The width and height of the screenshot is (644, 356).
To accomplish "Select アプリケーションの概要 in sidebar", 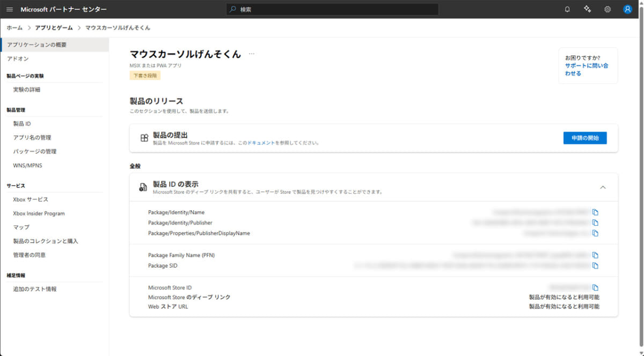I will click(55, 44).
